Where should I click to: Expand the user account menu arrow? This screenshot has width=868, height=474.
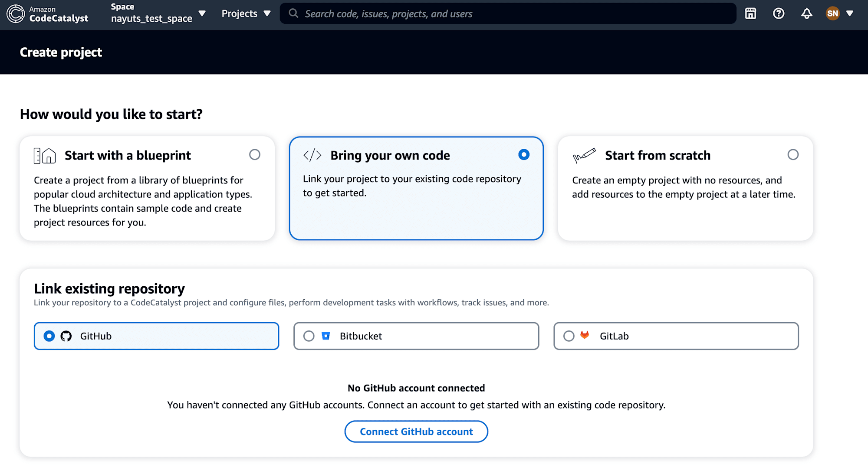pos(850,13)
